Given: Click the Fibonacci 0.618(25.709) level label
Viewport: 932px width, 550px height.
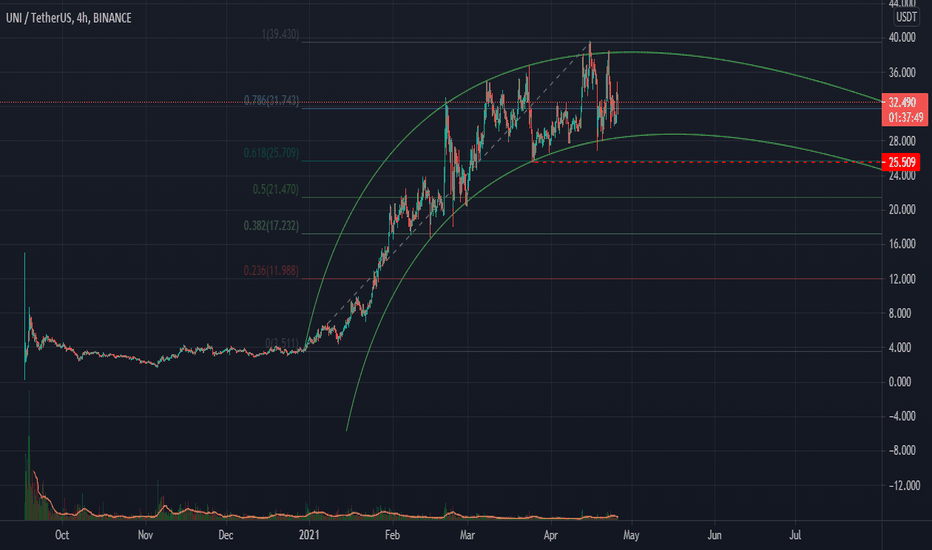Looking at the screenshot, I should [271, 153].
